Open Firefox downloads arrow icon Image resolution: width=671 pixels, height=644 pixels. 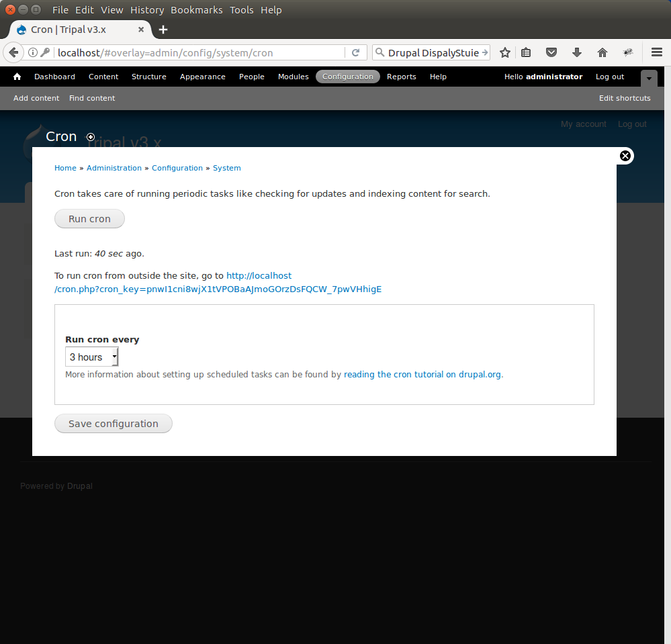tap(576, 52)
